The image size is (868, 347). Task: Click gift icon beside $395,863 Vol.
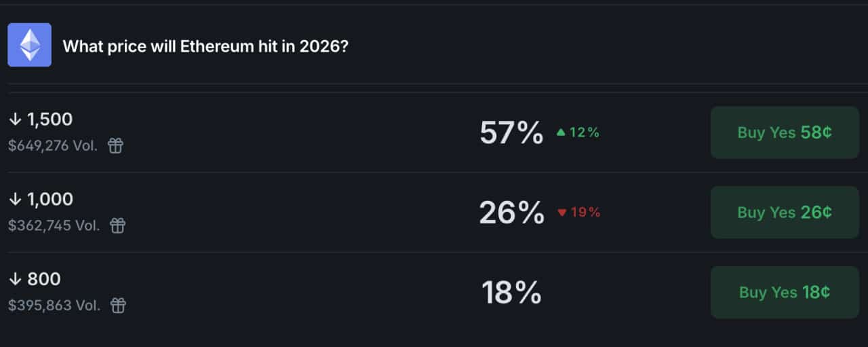(x=118, y=306)
